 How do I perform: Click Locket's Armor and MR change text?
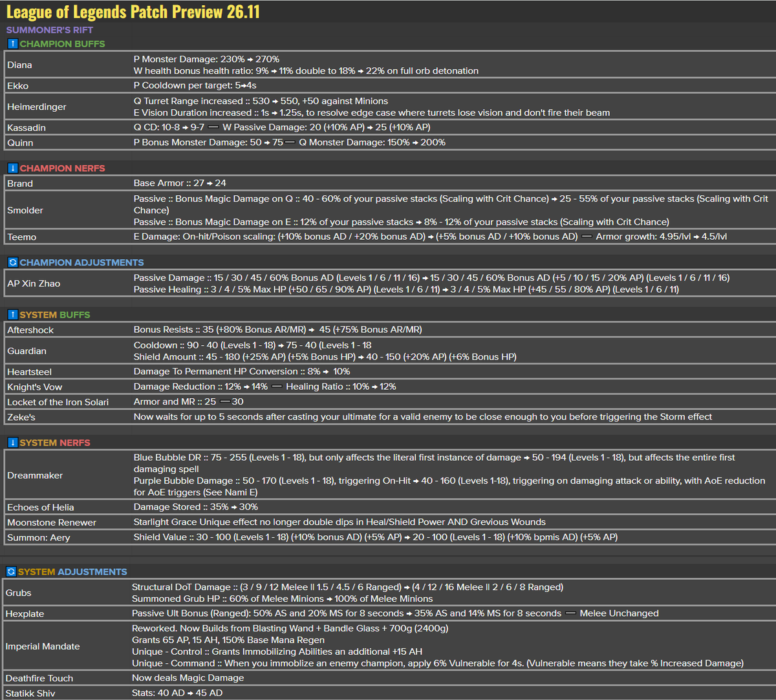click(x=189, y=401)
